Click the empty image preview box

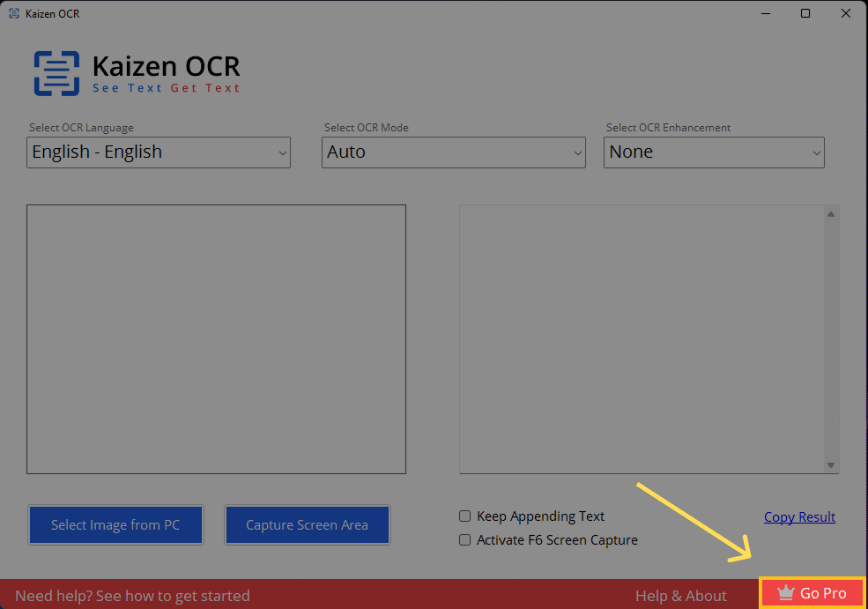point(216,339)
